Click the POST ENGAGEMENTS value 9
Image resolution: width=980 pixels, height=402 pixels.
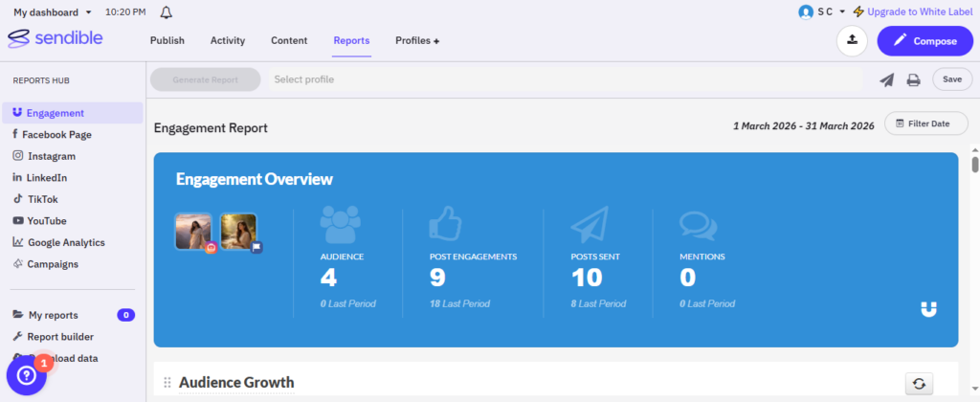pyautogui.click(x=437, y=278)
